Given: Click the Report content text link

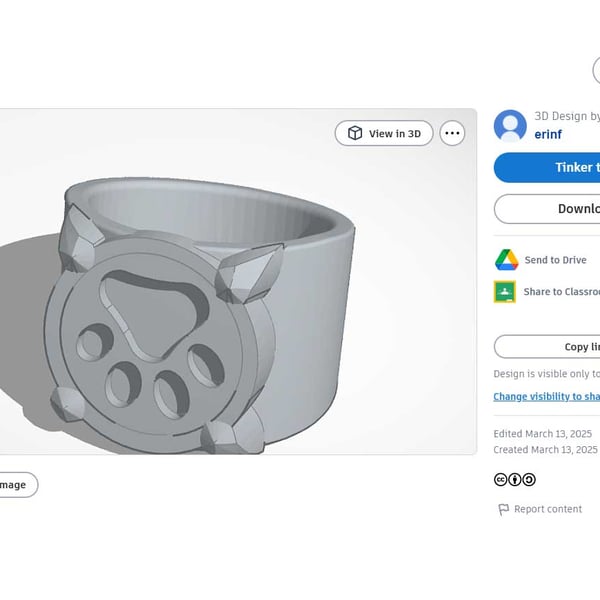Looking at the screenshot, I should (x=548, y=509).
